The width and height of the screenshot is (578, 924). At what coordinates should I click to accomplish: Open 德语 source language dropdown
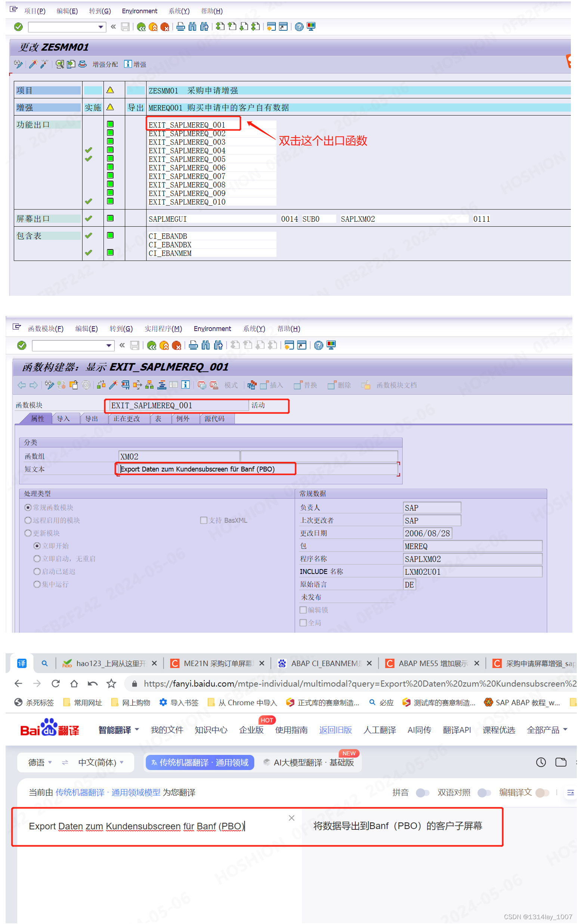click(x=40, y=763)
